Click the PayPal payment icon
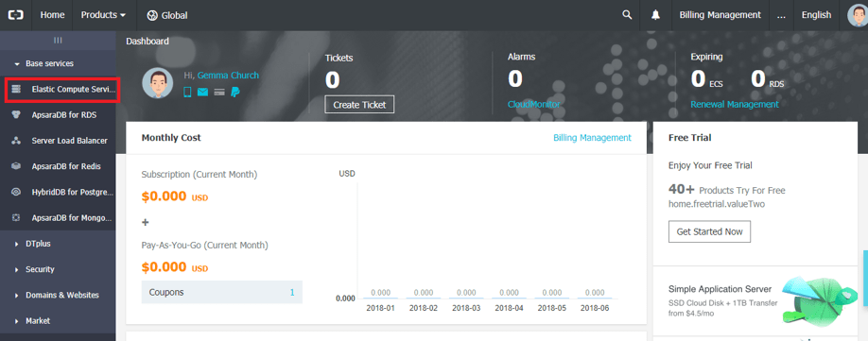This screenshot has height=341, width=868. click(235, 93)
